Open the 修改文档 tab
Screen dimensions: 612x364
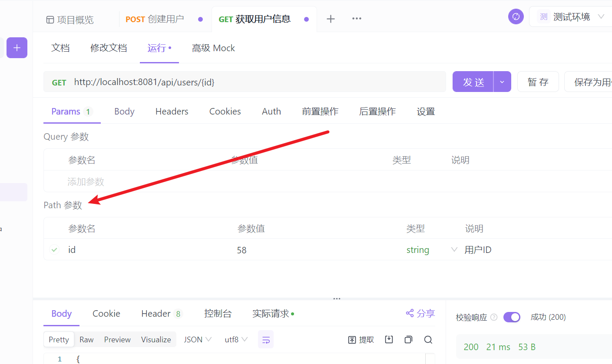pos(109,48)
